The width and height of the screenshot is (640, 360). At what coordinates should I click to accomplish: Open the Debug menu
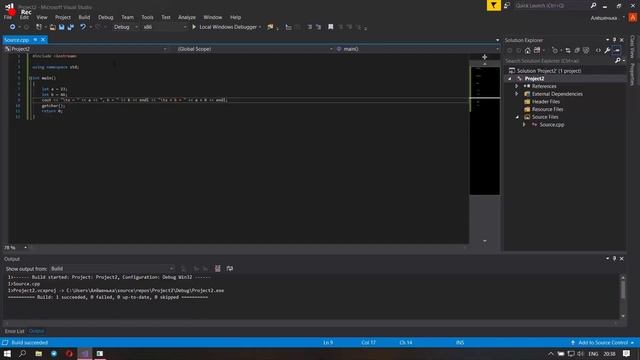[x=106, y=18]
